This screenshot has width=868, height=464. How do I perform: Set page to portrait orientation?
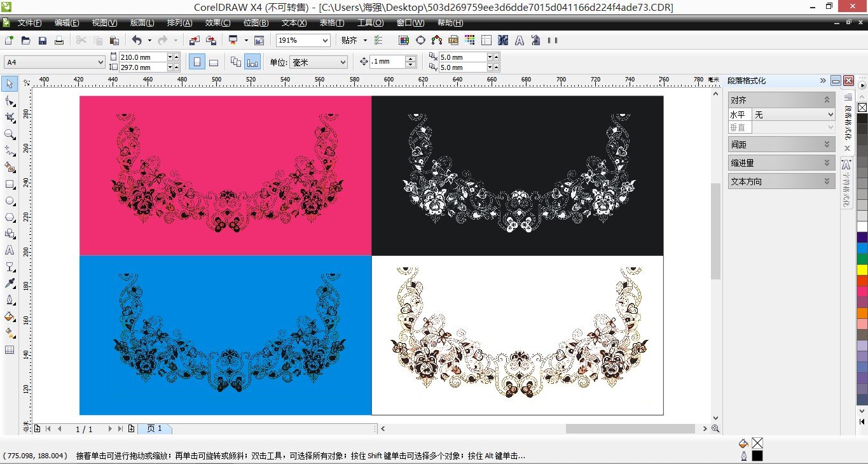tap(197, 62)
